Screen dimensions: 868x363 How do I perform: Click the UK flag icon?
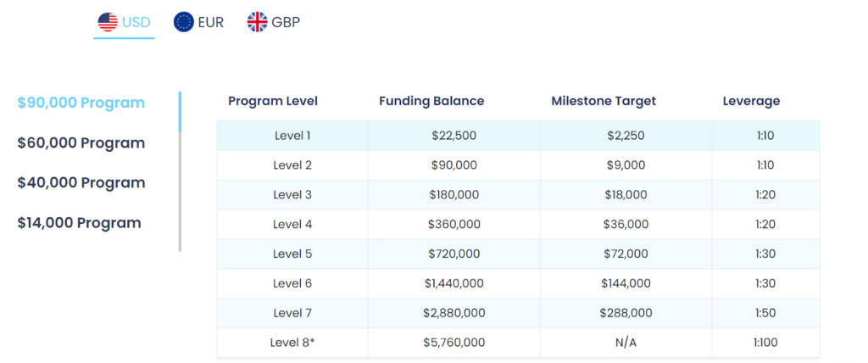click(257, 22)
